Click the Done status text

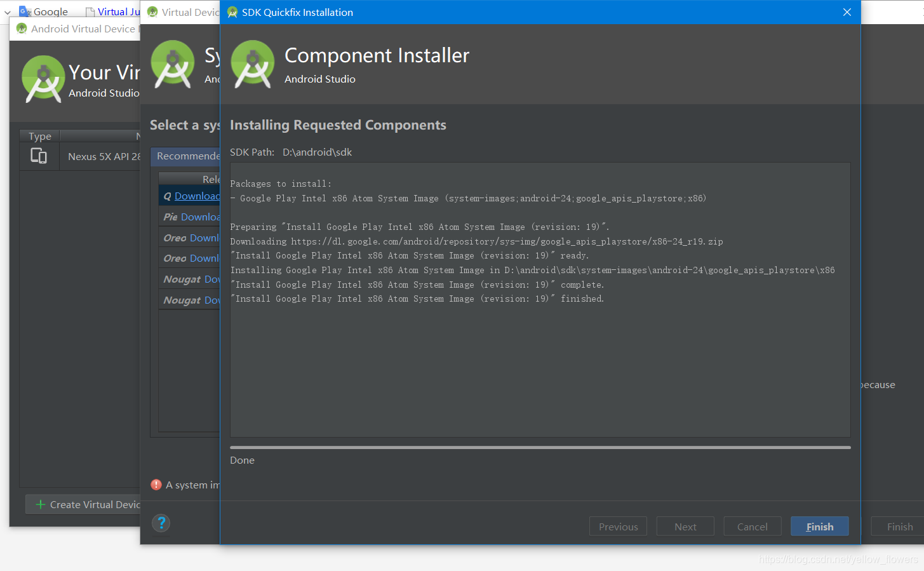tap(242, 460)
